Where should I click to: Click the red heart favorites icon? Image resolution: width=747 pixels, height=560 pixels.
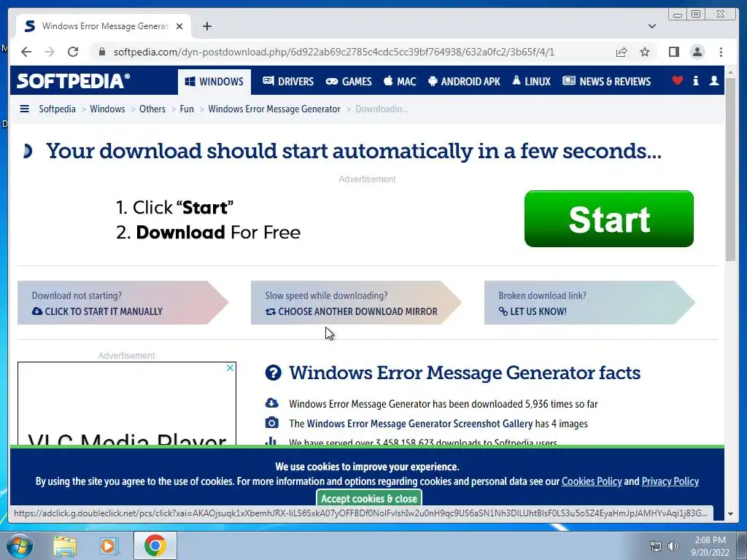[x=677, y=80]
